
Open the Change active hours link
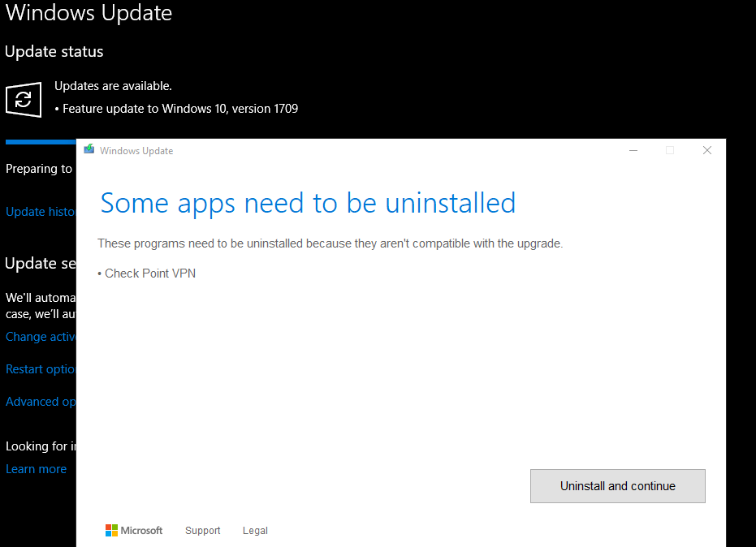pyautogui.click(x=41, y=337)
